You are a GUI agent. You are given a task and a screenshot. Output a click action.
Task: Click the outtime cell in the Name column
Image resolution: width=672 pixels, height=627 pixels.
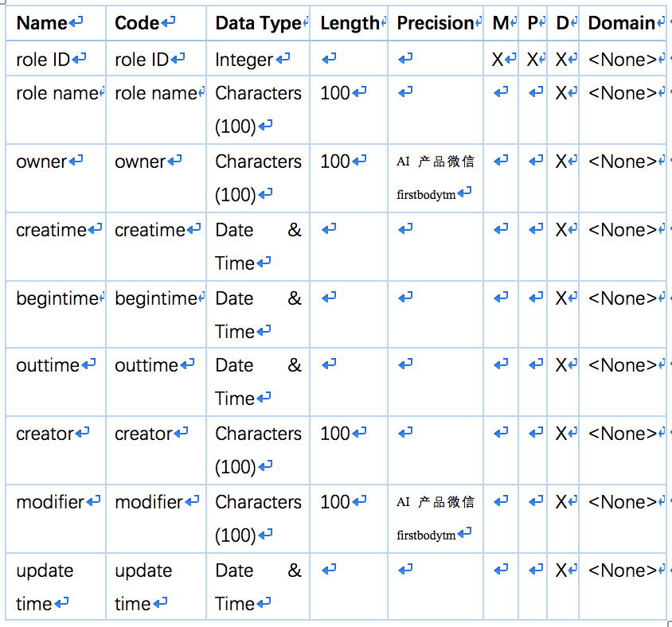tap(56, 382)
